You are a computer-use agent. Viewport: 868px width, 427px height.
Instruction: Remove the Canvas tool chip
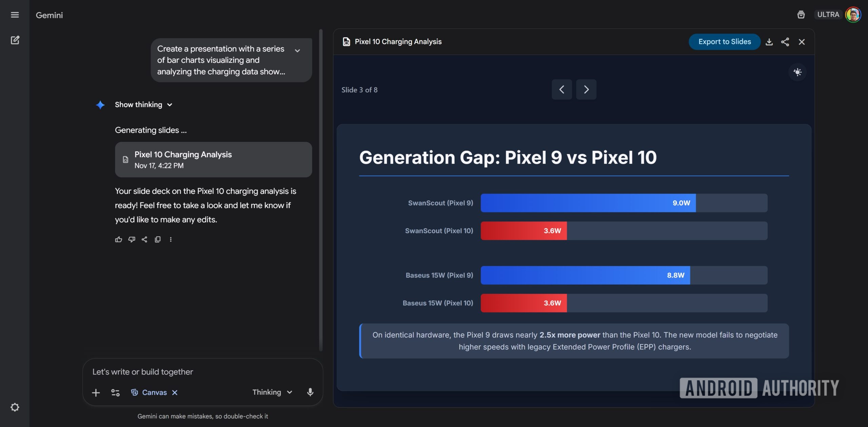tap(175, 392)
